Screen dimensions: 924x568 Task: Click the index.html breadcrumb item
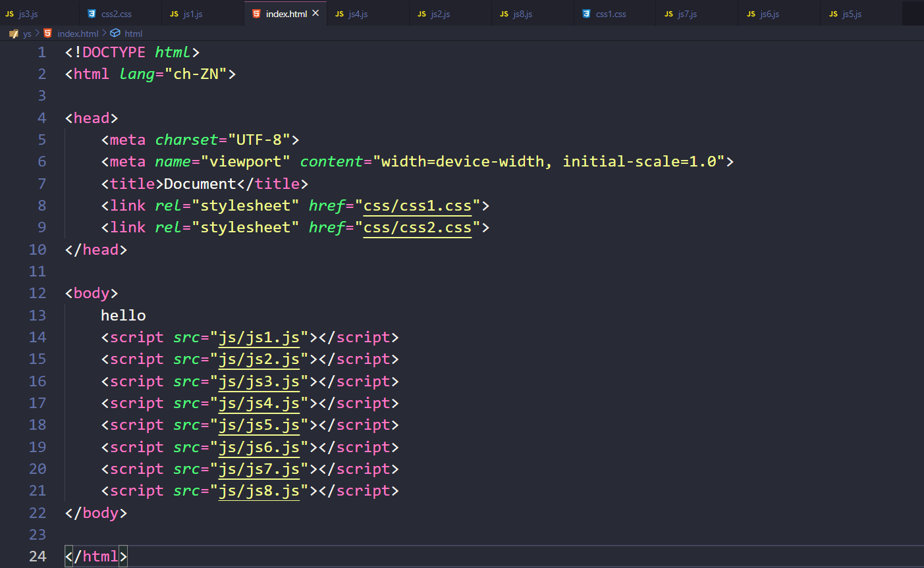[78, 34]
